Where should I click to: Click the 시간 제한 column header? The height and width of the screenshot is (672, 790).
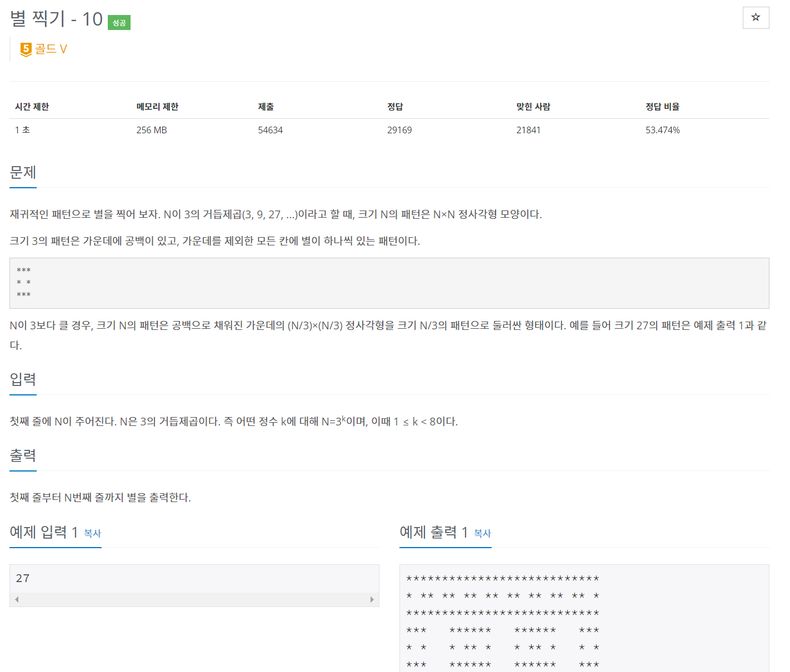32,107
